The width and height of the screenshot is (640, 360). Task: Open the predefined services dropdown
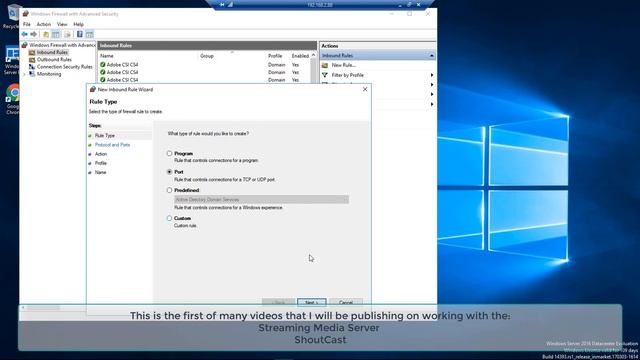click(x=261, y=200)
